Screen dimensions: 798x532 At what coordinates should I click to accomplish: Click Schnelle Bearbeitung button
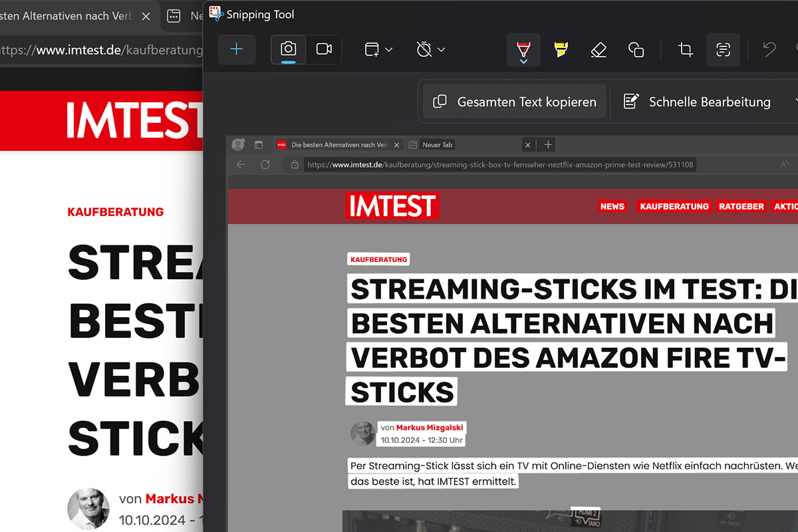point(697,102)
